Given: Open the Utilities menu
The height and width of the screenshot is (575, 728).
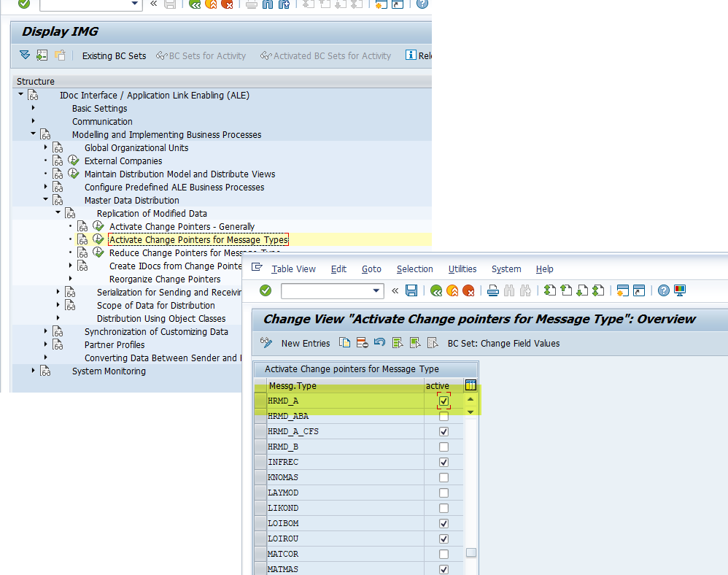Looking at the screenshot, I should (462, 269).
